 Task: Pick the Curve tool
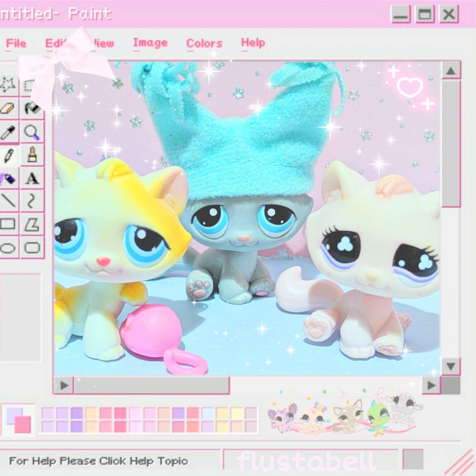[x=32, y=201]
